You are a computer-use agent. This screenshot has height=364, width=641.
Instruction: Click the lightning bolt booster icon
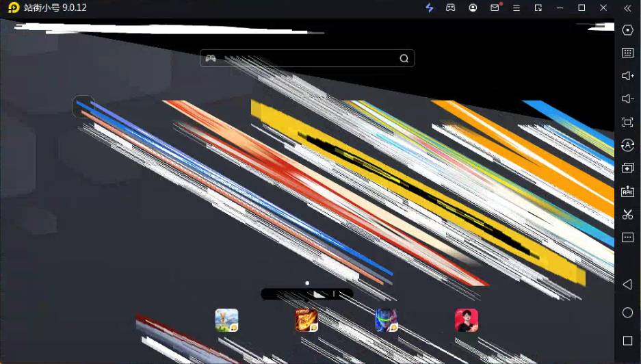point(430,8)
